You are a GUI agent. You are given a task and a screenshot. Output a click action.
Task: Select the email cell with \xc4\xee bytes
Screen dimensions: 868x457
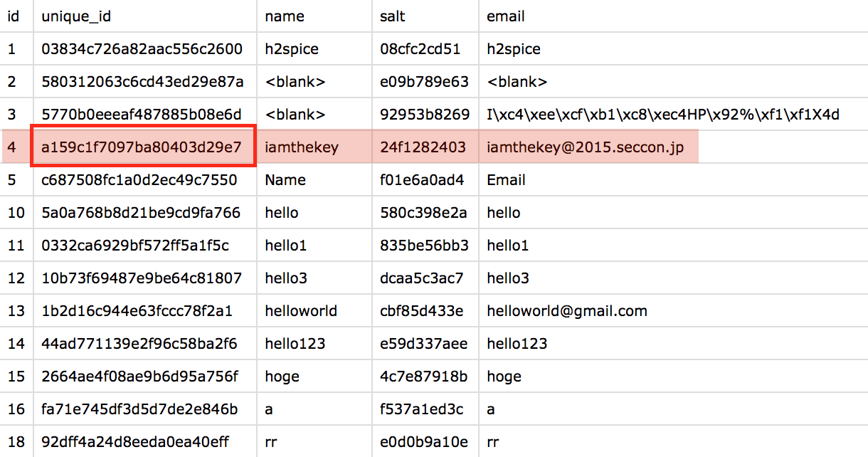click(x=663, y=115)
